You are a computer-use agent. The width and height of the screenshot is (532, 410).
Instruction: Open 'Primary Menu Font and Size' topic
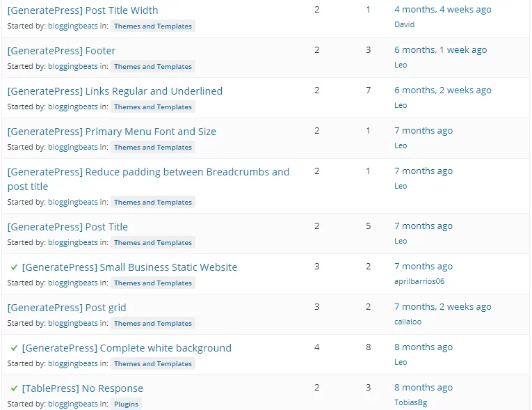[112, 132]
